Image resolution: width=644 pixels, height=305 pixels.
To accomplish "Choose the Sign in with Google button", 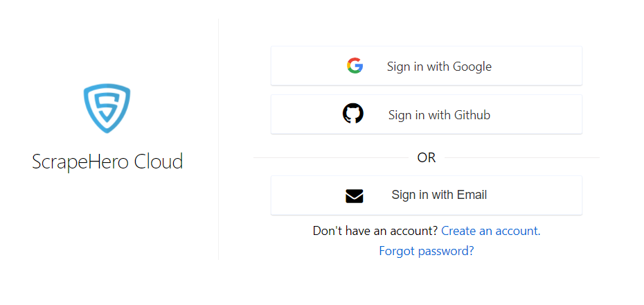I will (427, 66).
